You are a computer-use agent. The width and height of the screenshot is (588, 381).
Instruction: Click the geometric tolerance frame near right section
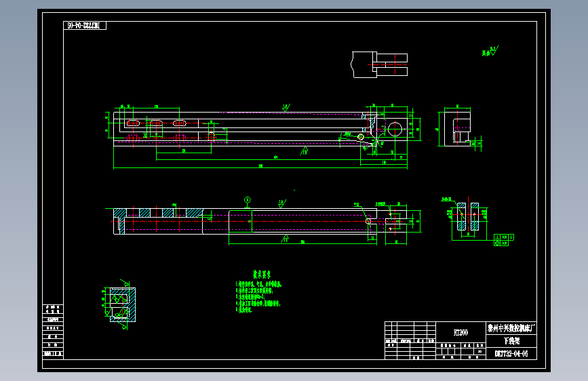[504, 240]
